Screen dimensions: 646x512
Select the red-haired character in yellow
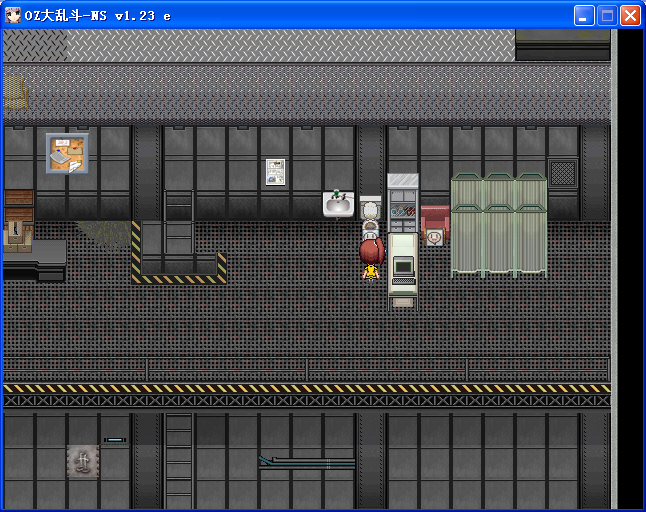tap(372, 260)
